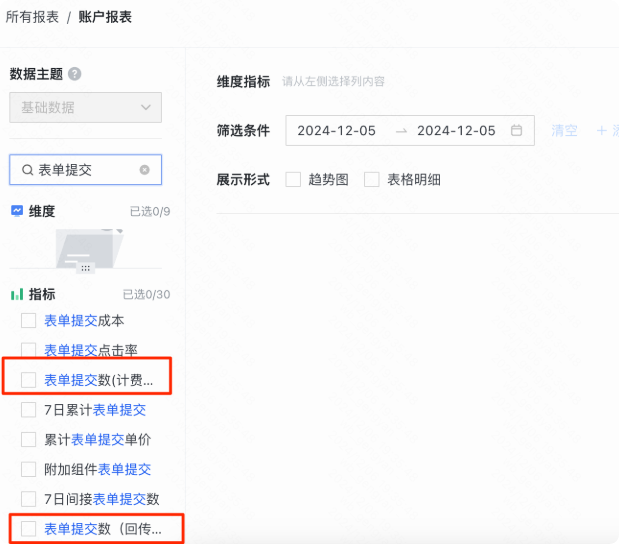Check the 7日累计表单提交 metric
This screenshot has height=544, width=619.
(x=28, y=410)
